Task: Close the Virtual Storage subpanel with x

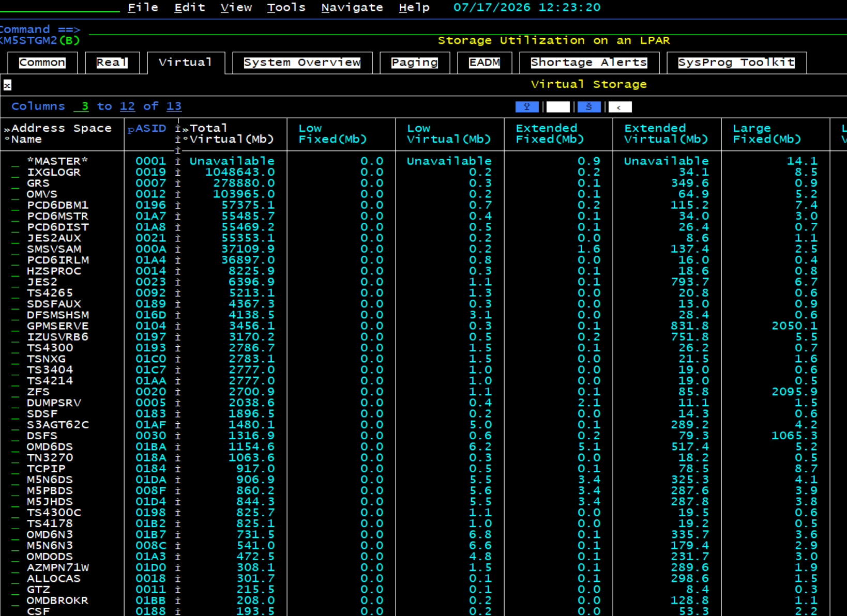Action: pos(7,85)
